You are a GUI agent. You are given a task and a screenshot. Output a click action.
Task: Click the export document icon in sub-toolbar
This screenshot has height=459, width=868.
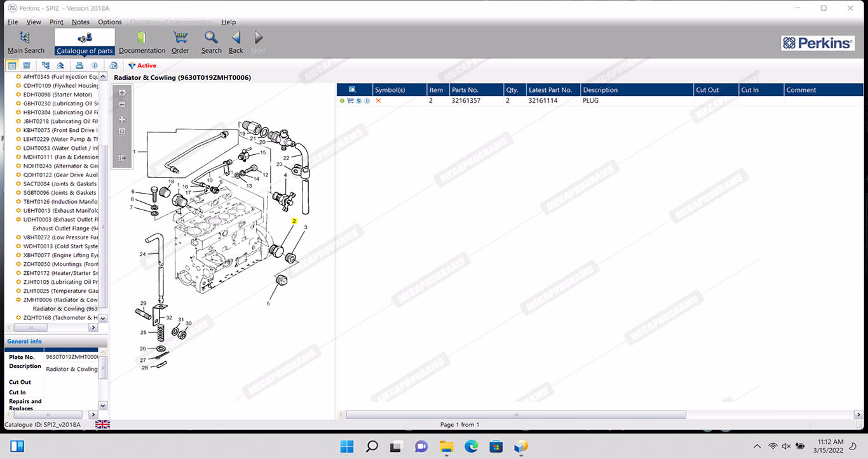(114, 65)
